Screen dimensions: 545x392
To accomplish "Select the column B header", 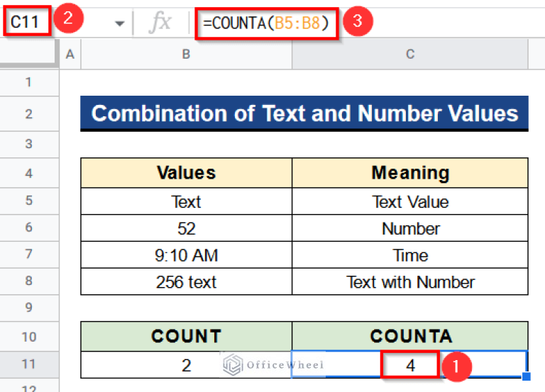I will [x=186, y=55].
